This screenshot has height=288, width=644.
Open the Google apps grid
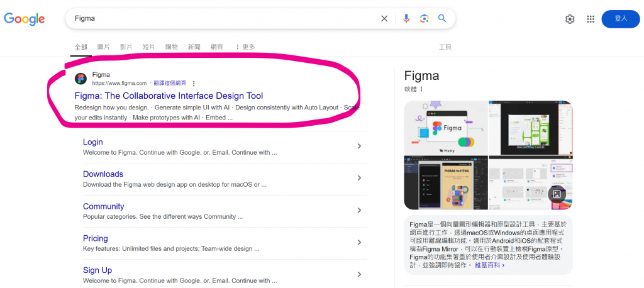(591, 19)
